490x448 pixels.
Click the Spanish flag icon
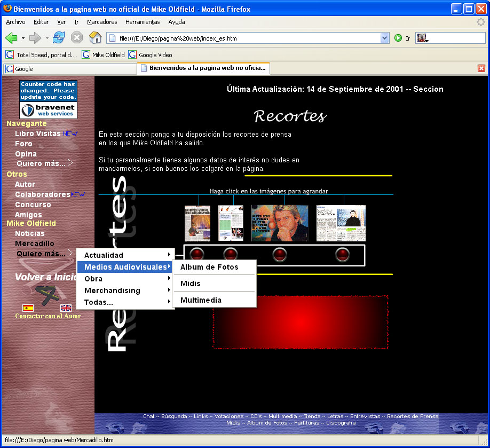(28, 308)
